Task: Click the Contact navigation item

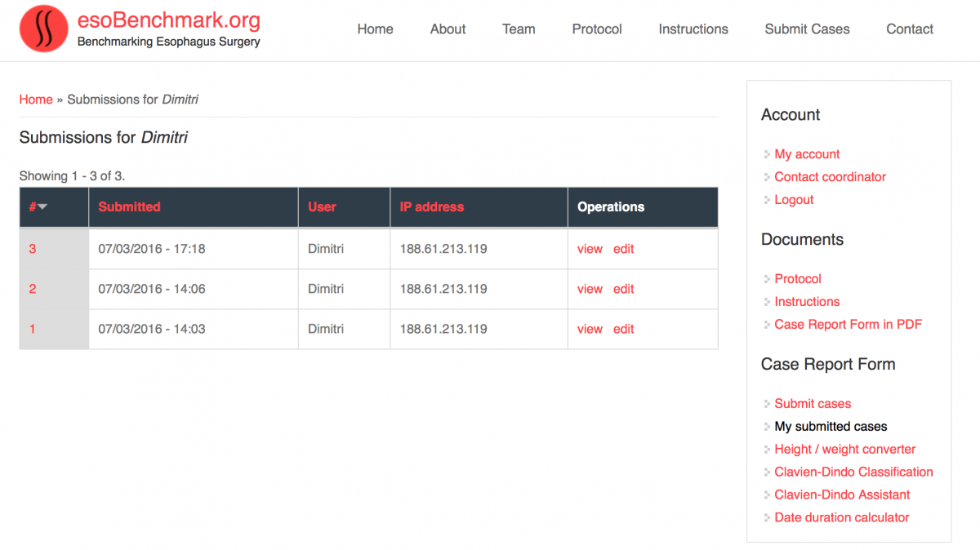Action: point(909,29)
